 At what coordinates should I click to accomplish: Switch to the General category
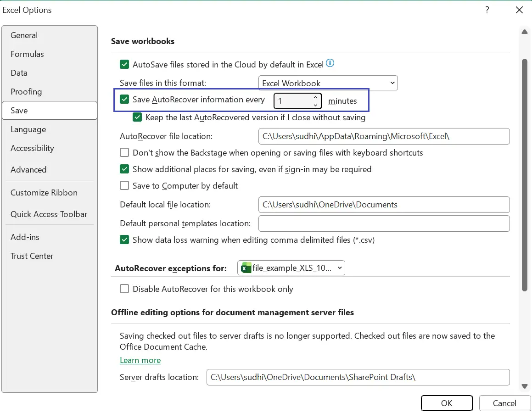tap(24, 35)
